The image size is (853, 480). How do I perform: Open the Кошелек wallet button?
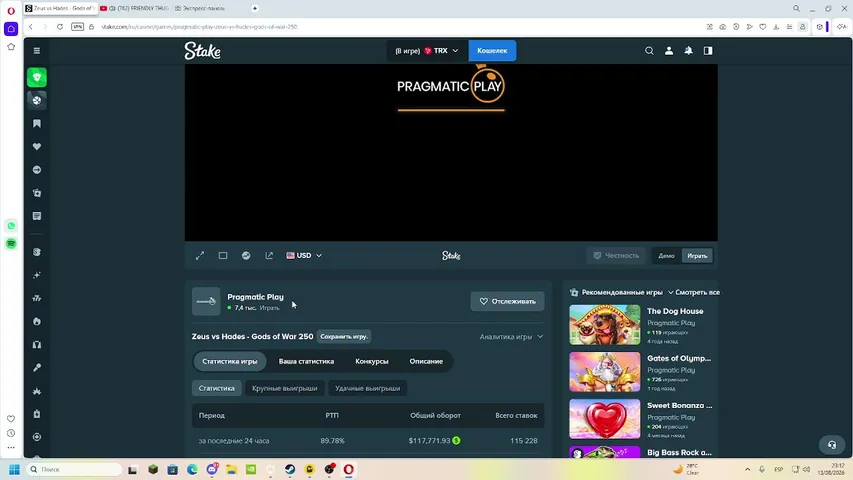click(x=492, y=51)
